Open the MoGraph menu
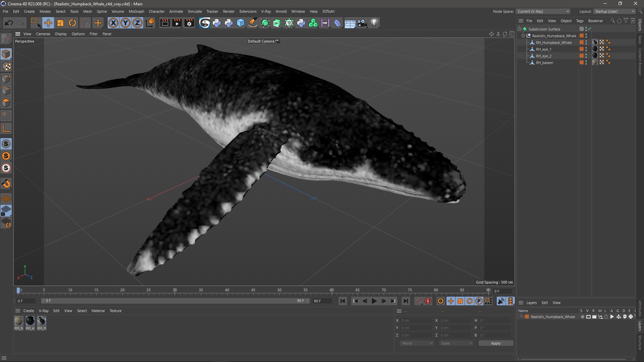 [x=136, y=11]
